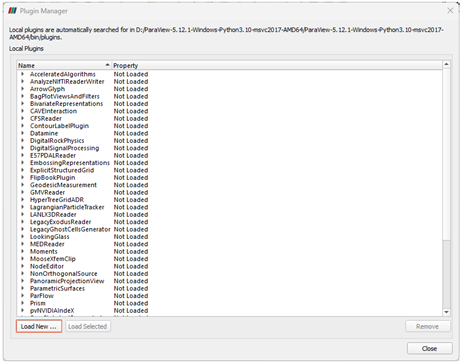Screen dimensions: 461x363
Task: Close the Plugin Manager with Close button
Action: (x=430, y=349)
